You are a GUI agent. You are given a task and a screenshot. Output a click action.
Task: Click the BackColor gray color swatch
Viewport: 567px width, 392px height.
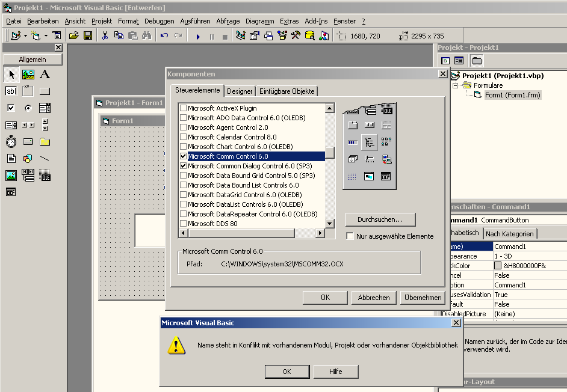pos(498,266)
